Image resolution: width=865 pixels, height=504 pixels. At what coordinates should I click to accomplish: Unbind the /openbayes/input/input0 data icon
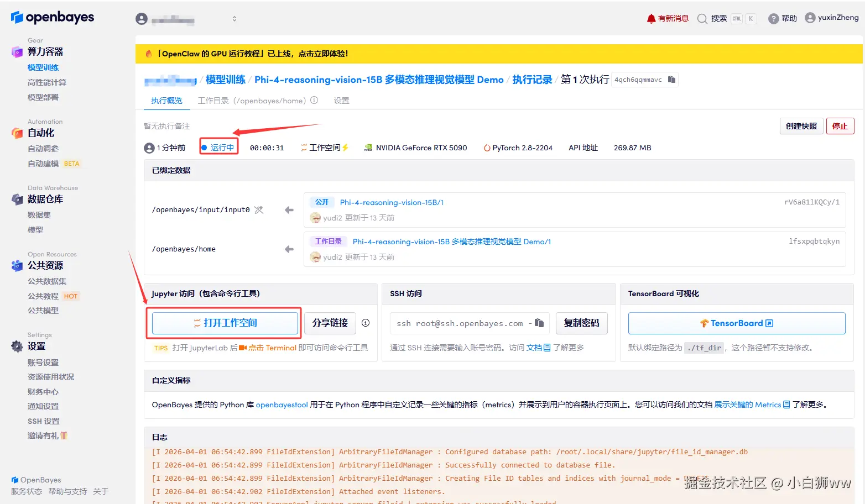point(259,210)
